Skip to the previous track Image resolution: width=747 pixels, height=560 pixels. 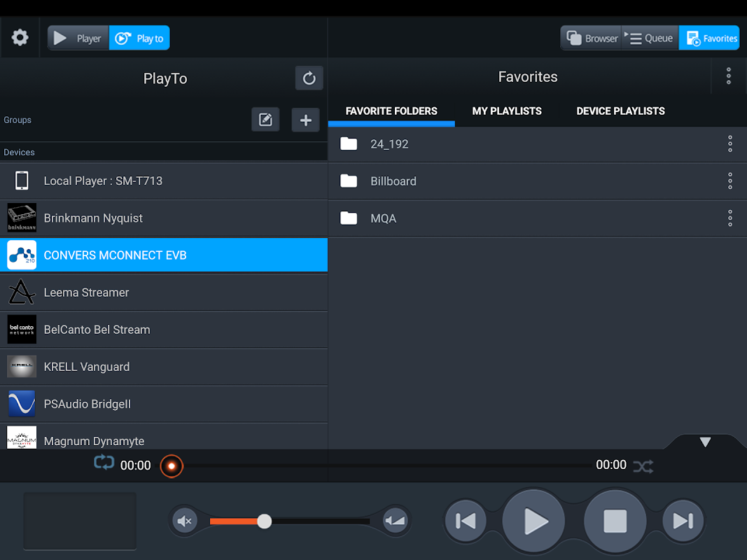(466, 521)
